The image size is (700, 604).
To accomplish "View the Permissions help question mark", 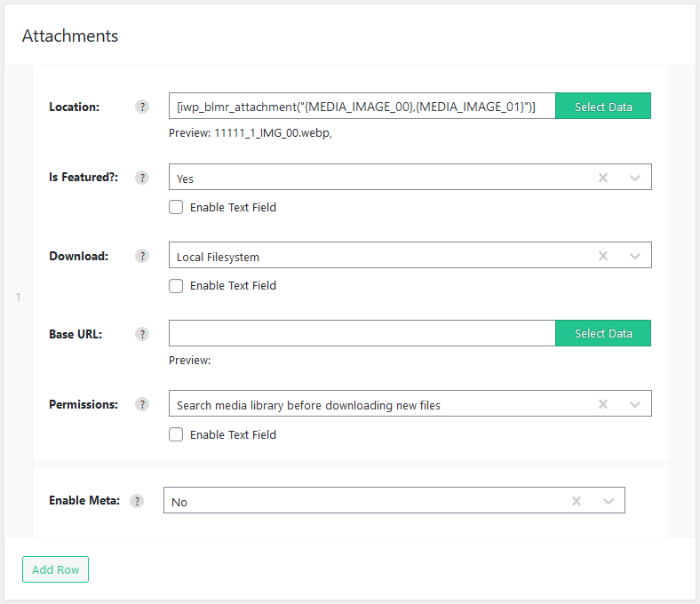I will [x=142, y=404].
